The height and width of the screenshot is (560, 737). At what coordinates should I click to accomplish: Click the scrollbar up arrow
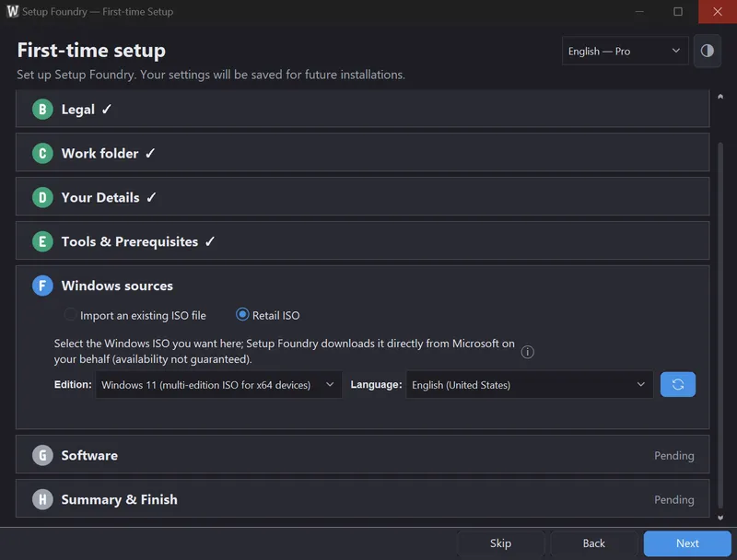[720, 97]
